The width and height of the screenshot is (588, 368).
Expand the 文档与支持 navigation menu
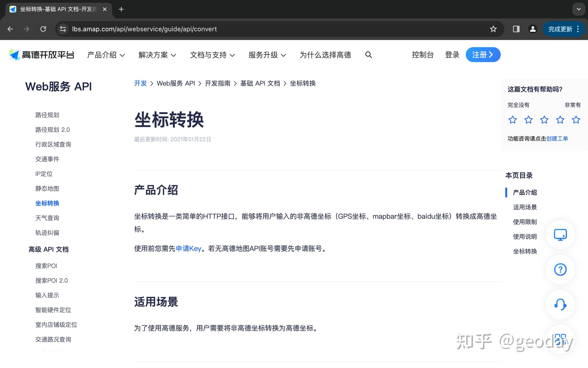click(212, 55)
